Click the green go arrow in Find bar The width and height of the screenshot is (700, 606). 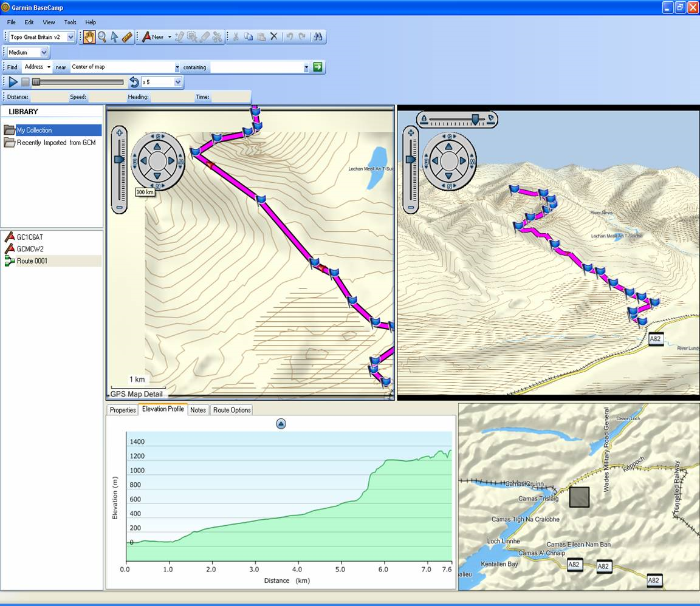point(318,67)
